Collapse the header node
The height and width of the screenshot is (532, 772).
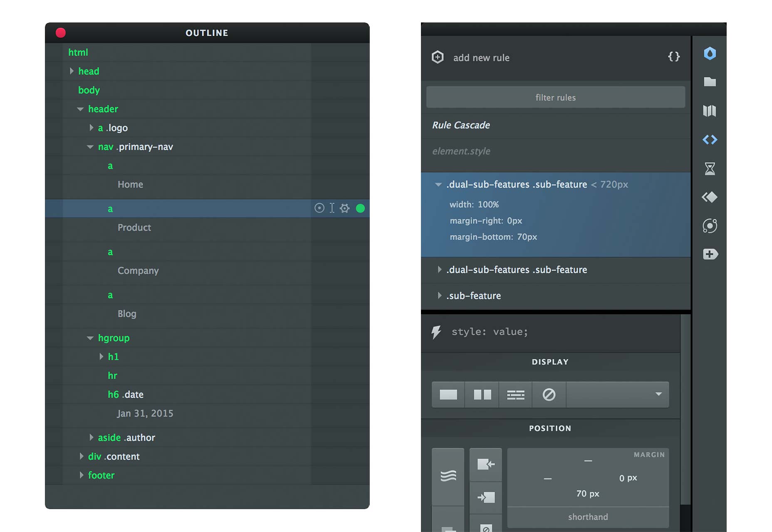pyautogui.click(x=80, y=109)
